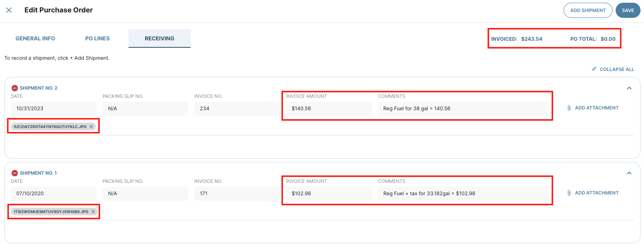Remove attachment IUCZIAYZKDT44YN79QUTUYKLC.JPG
Screen dimensions: 644x248
[x=91, y=127]
